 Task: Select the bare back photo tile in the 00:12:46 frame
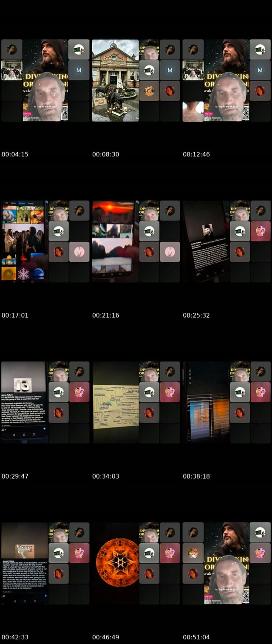[193, 111]
